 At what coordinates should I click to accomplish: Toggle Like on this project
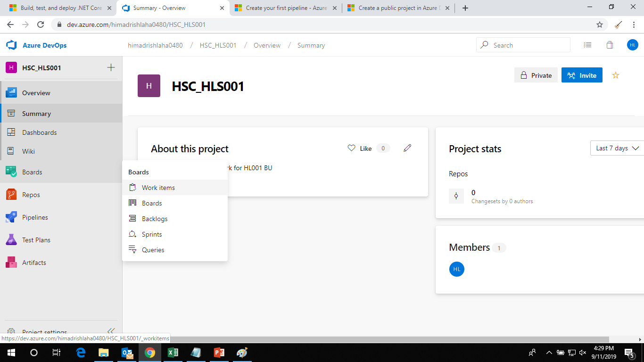(x=362, y=148)
